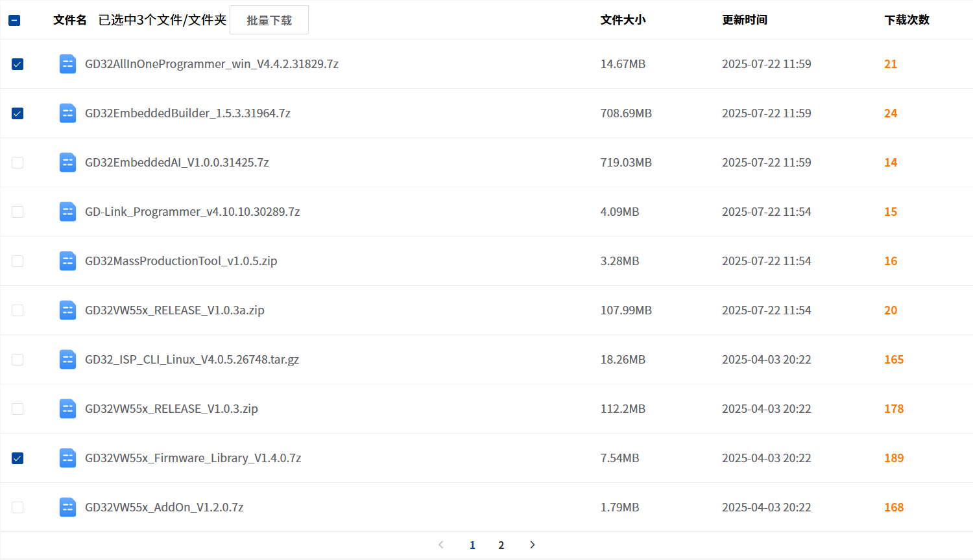This screenshot has width=973, height=560.
Task: Toggle the select-all checkbox in header
Action: 14,20
